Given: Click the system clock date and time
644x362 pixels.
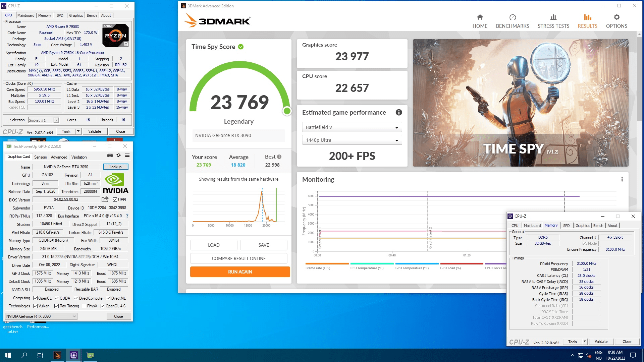Looking at the screenshot, I should click(615, 355).
